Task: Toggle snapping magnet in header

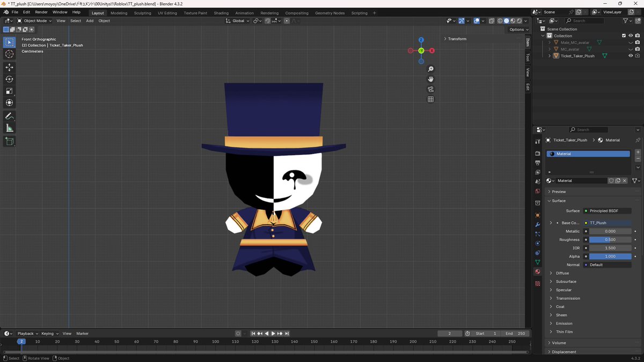Action: tap(268, 21)
